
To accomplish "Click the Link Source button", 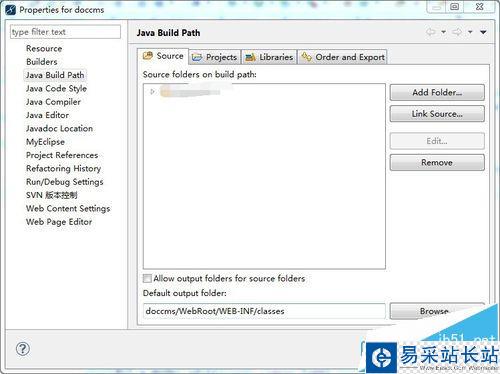I will [437, 114].
